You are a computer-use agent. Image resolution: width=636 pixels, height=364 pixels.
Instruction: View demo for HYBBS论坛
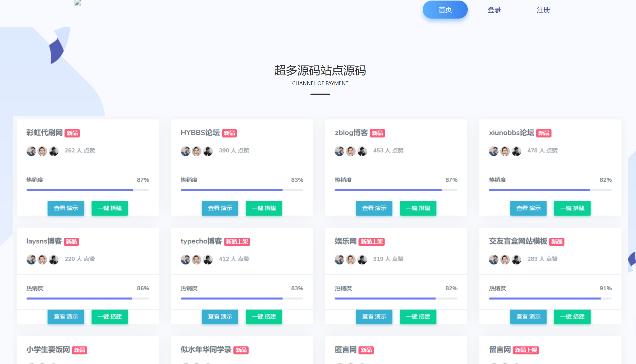[220, 208]
